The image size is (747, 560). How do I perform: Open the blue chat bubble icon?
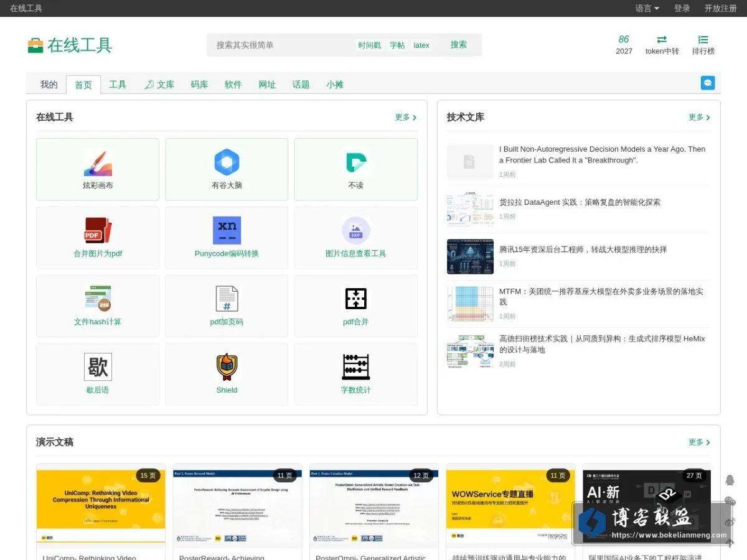[x=708, y=83]
